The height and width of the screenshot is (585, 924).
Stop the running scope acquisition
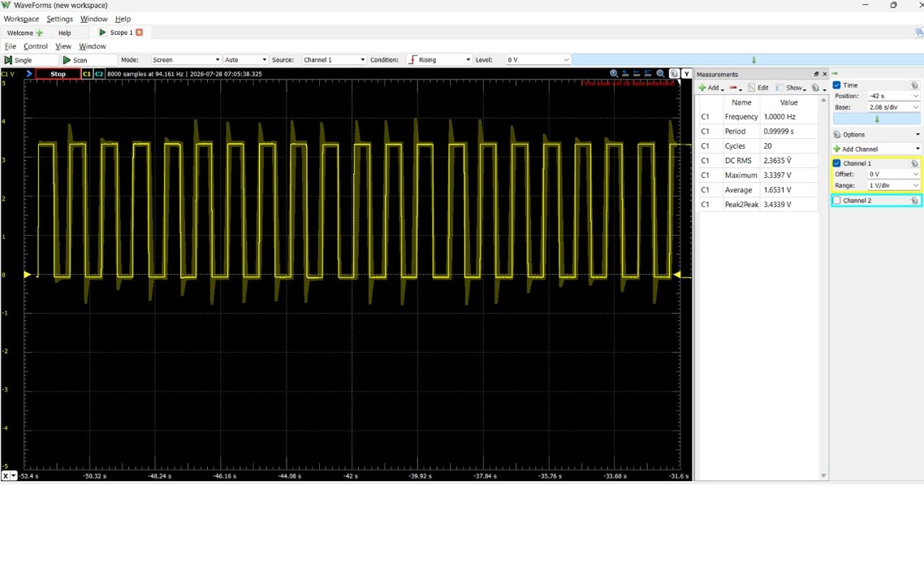[58, 74]
